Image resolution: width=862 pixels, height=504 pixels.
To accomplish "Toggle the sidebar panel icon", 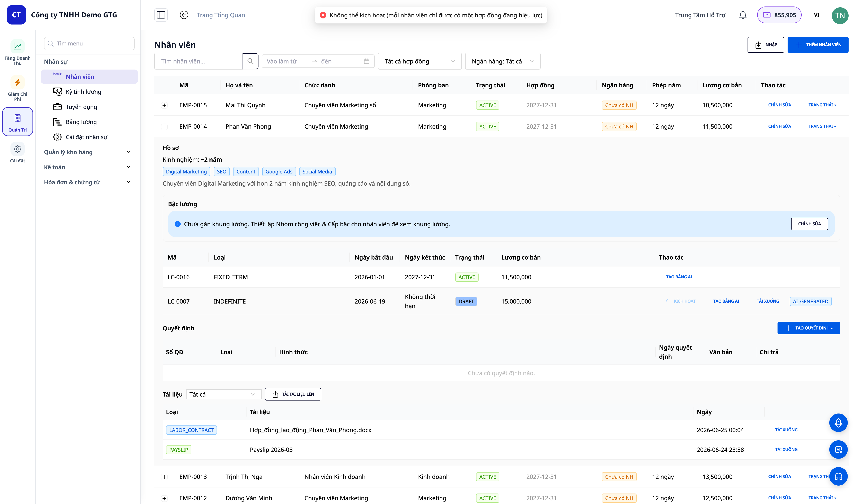I will 161,15.
